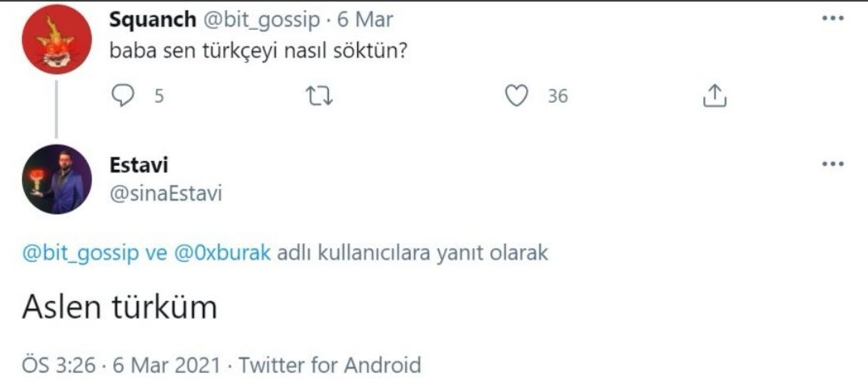Retweet Squanch's tweet
The height and width of the screenshot is (381, 868).
[x=322, y=96]
